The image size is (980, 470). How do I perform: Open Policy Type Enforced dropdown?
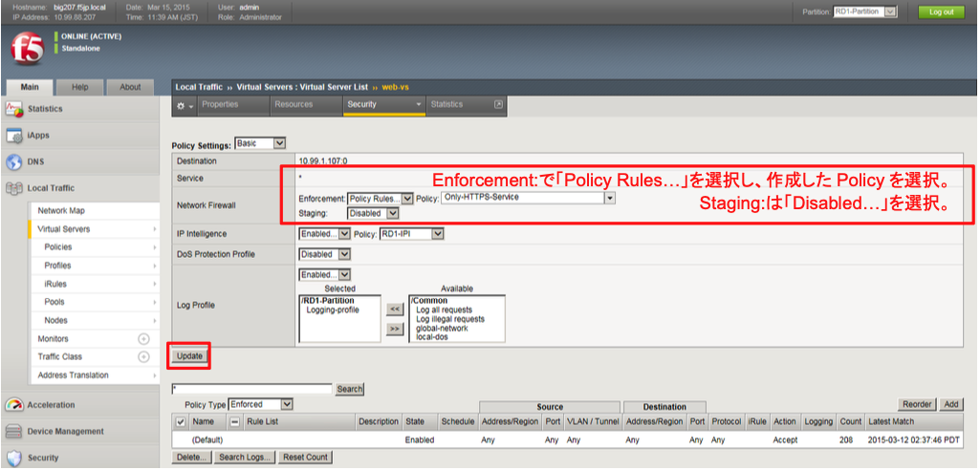pos(261,404)
